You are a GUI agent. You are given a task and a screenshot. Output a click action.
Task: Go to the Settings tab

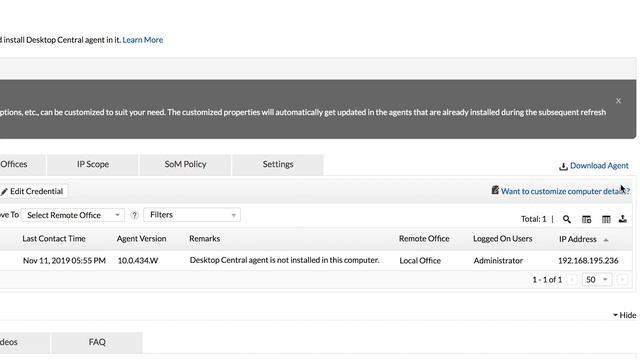point(278,164)
